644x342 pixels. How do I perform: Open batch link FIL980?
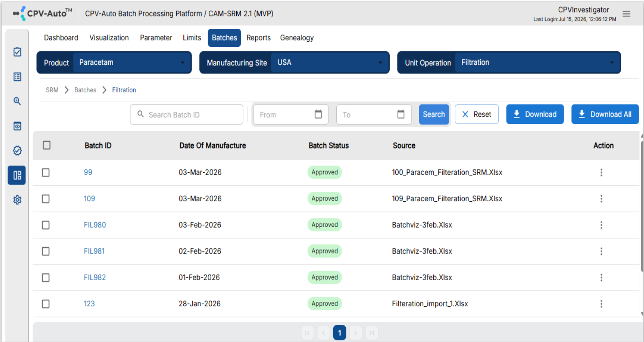[x=95, y=225]
